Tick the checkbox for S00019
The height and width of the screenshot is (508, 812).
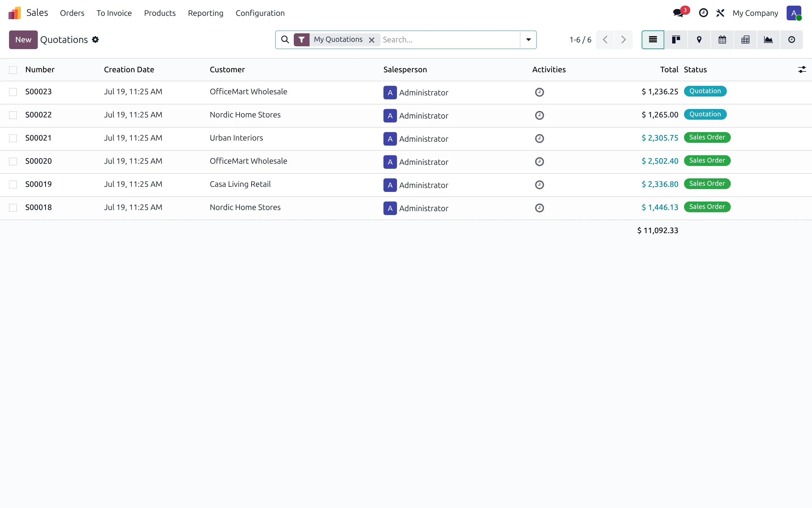[13, 185]
